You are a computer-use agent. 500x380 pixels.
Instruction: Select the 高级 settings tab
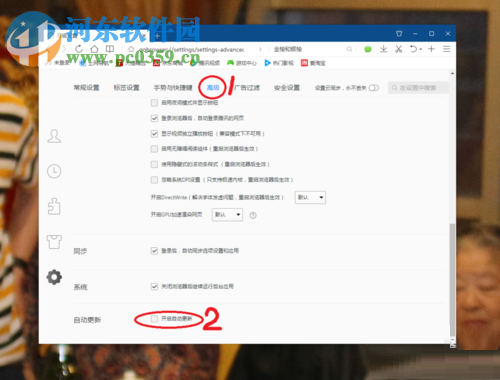click(x=213, y=88)
